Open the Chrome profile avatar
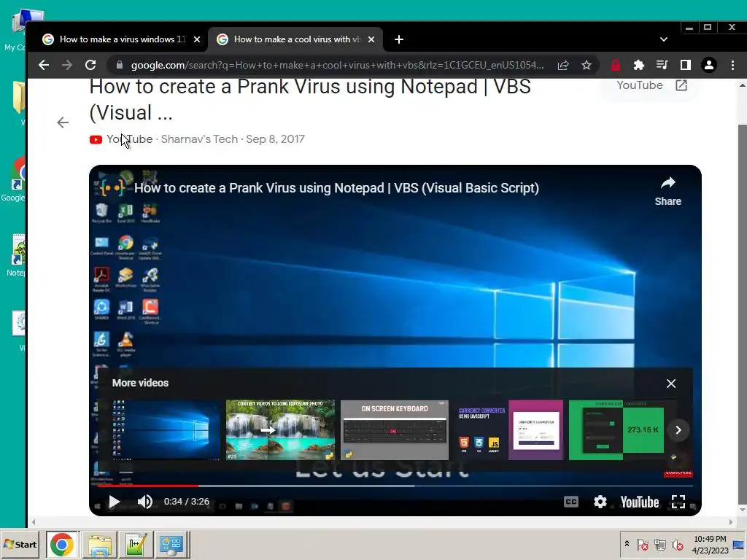Viewport: 747px width, 560px height. (x=709, y=65)
